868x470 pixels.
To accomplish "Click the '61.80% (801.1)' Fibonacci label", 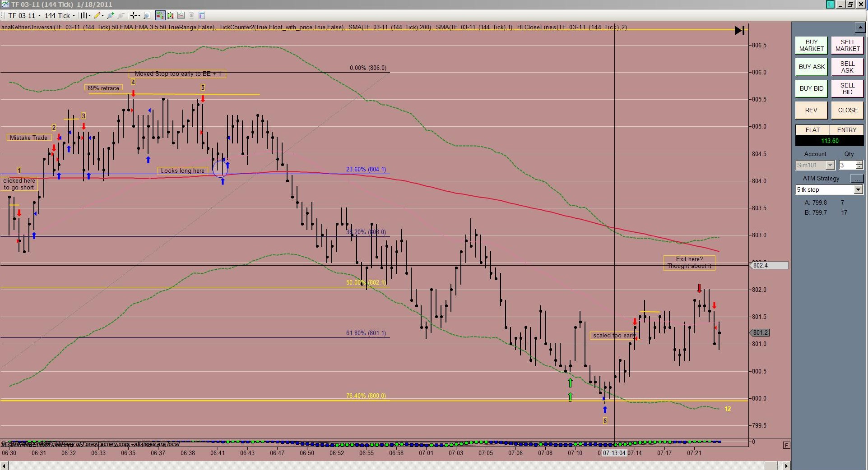I will (366, 333).
